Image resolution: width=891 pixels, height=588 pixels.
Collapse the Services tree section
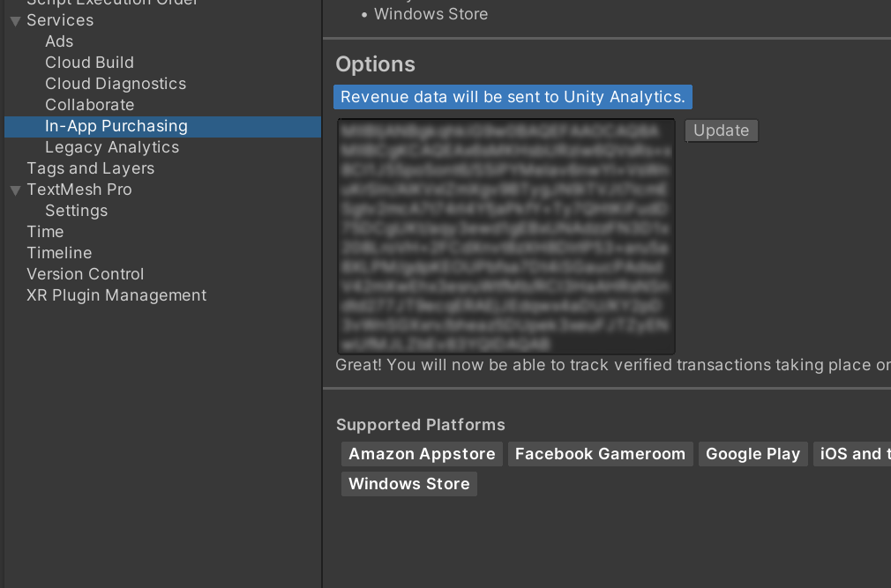point(15,20)
